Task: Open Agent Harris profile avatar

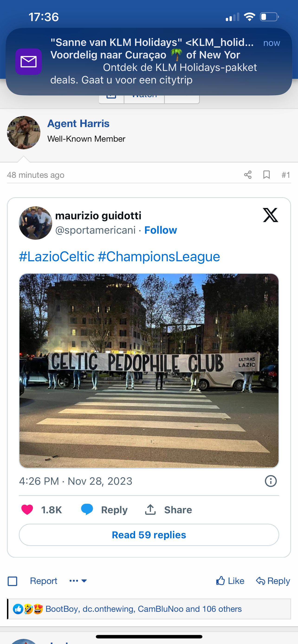Action: [x=24, y=133]
